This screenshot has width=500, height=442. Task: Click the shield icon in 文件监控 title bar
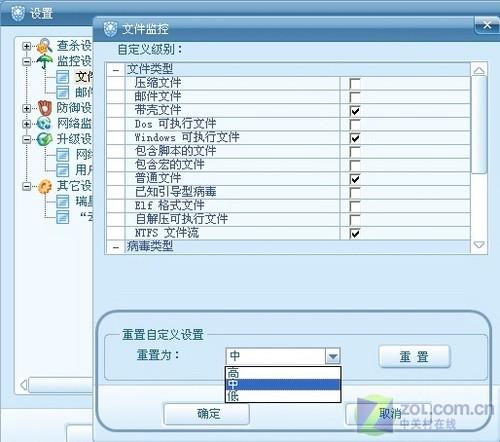[110, 29]
